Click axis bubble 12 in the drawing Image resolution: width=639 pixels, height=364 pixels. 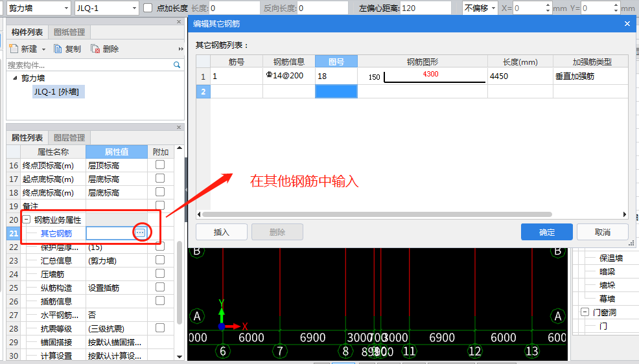tap(475, 351)
